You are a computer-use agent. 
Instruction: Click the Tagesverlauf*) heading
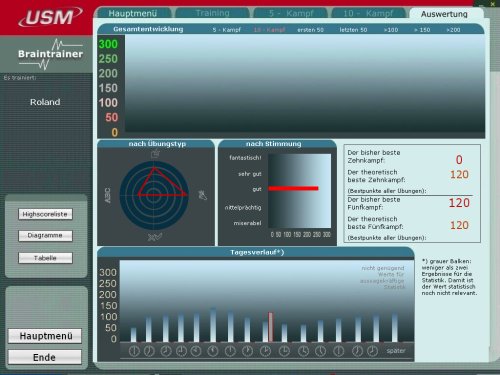point(257,252)
